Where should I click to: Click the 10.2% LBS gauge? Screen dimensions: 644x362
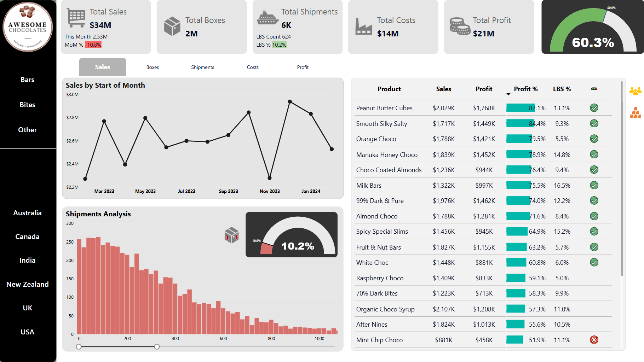[x=292, y=235]
